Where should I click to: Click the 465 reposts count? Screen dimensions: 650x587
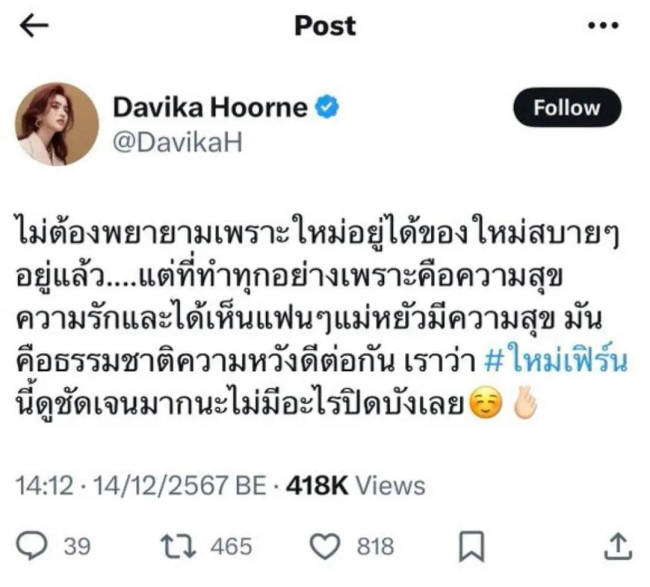click(231, 546)
